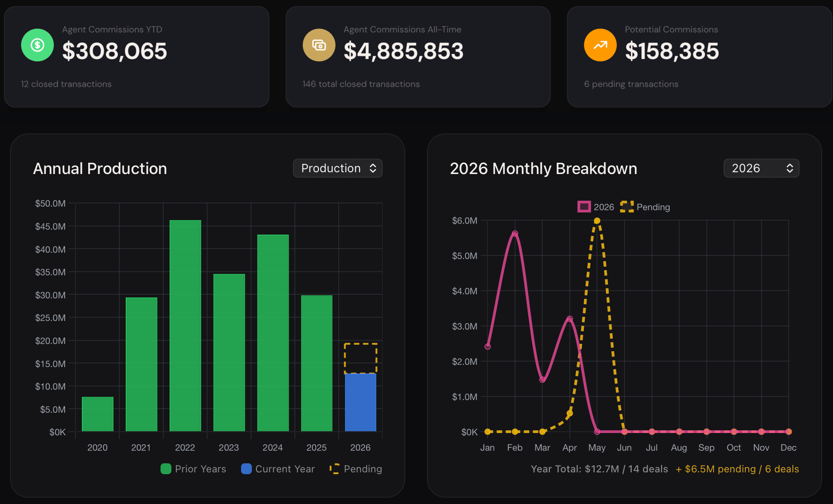Click the gold cash stack icon
The image size is (833, 504).
point(319,45)
